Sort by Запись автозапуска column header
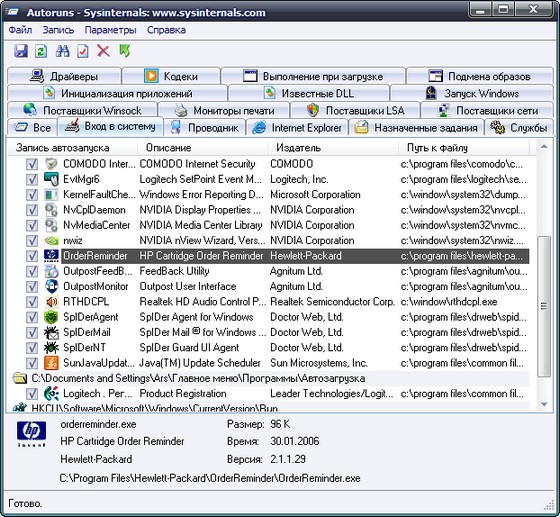 tap(72, 148)
